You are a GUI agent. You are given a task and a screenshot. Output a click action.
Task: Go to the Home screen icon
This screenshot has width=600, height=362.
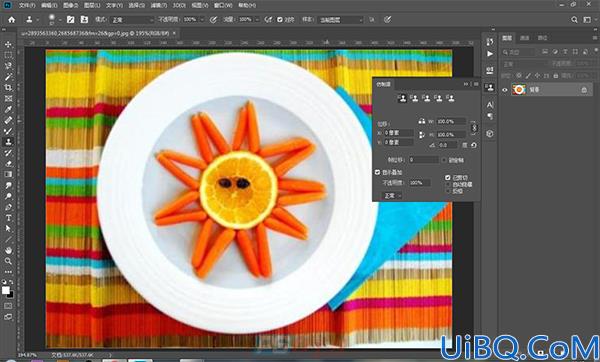point(11,20)
